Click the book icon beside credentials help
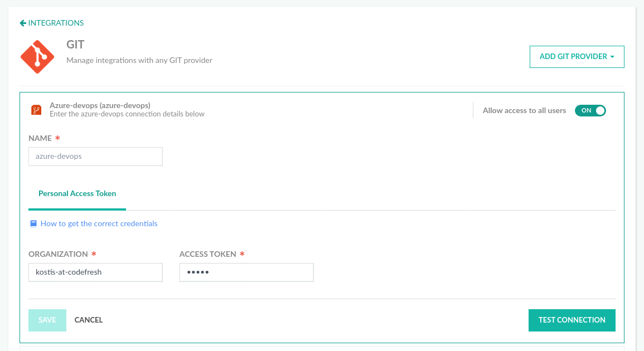Viewport: 644px width, 351px height. (x=33, y=223)
